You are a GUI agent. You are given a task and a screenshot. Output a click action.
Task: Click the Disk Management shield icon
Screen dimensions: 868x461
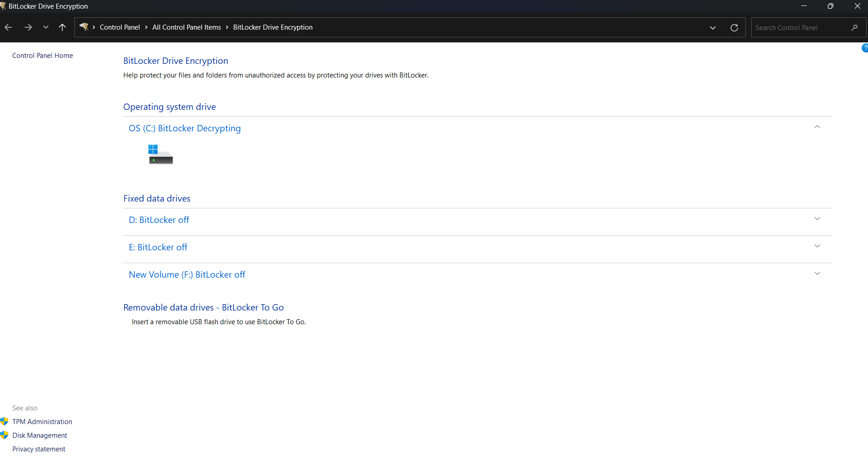(x=5, y=435)
